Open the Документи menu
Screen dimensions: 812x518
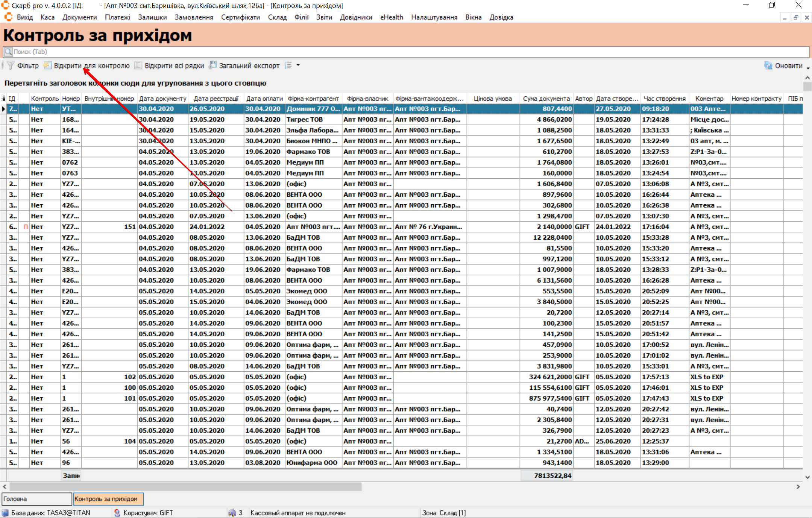[x=79, y=17]
